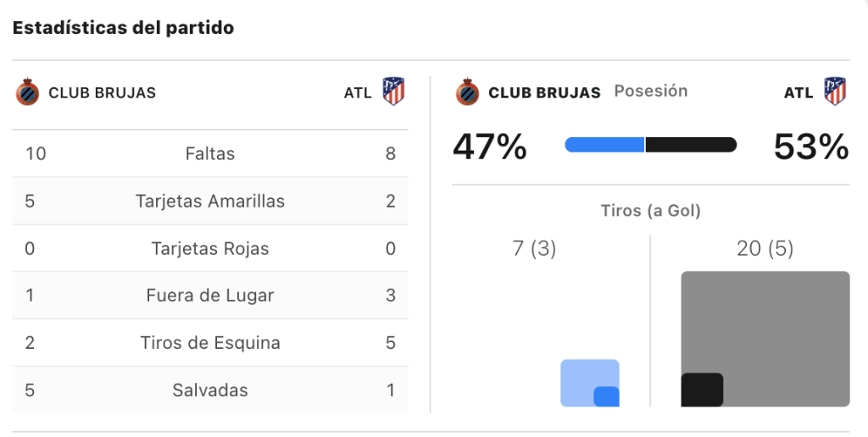Image resolution: width=868 pixels, height=437 pixels.
Task: Click the Estadísticas del partido heading
Action: (123, 27)
